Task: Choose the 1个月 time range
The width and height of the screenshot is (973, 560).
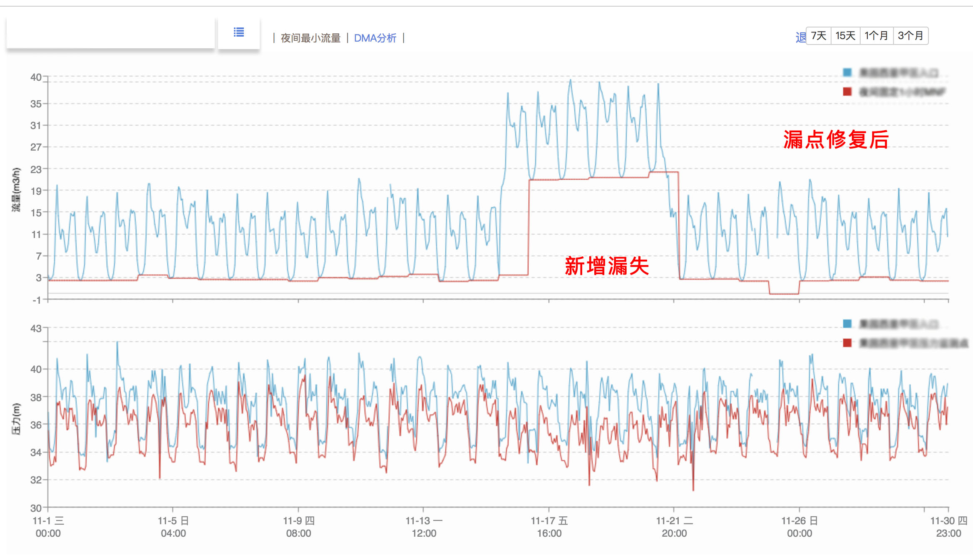Action: [x=876, y=36]
